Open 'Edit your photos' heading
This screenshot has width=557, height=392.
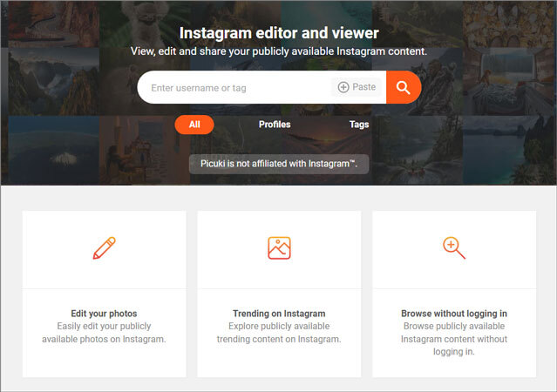click(x=104, y=314)
